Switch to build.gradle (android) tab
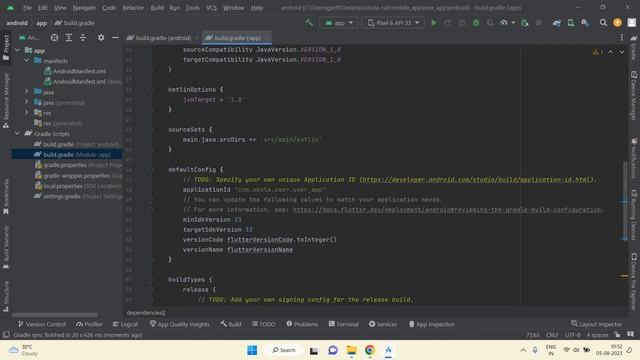 [159, 38]
